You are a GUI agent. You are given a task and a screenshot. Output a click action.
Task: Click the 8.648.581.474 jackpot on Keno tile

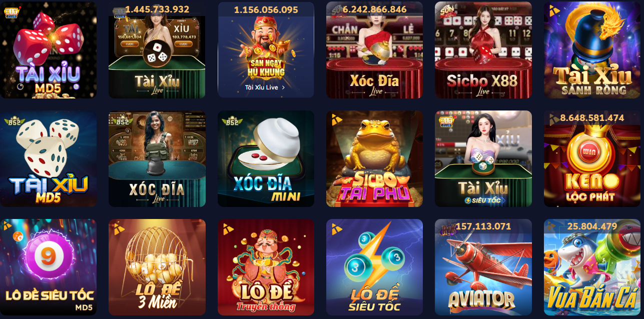click(592, 118)
